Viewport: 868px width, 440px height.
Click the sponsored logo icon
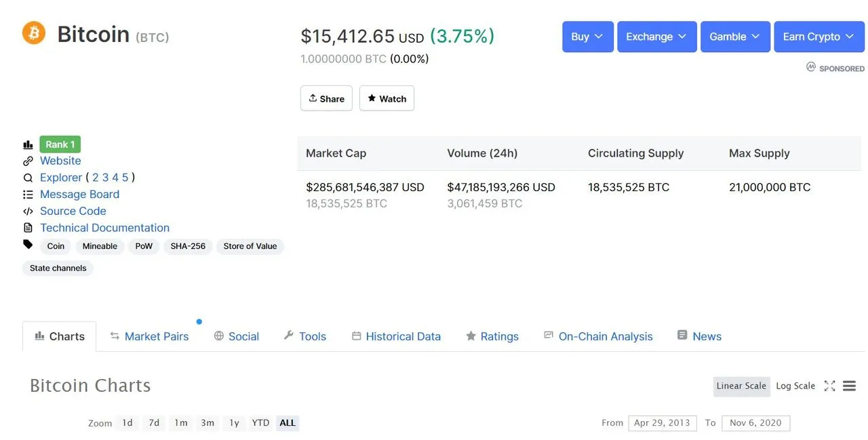click(x=811, y=67)
